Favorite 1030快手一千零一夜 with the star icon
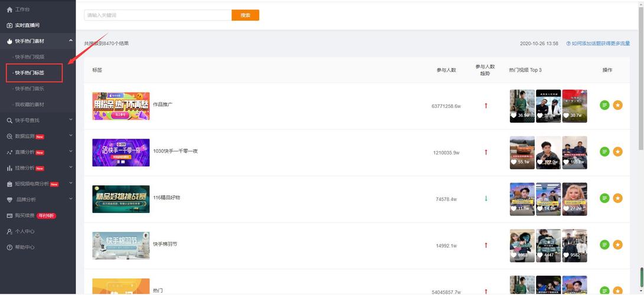The image size is (644, 295). coord(617,152)
